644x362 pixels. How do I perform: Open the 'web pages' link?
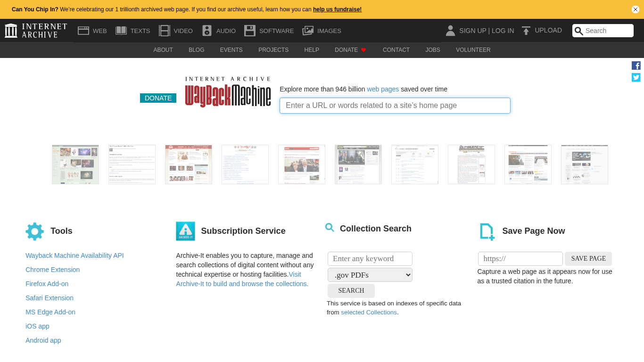(383, 89)
